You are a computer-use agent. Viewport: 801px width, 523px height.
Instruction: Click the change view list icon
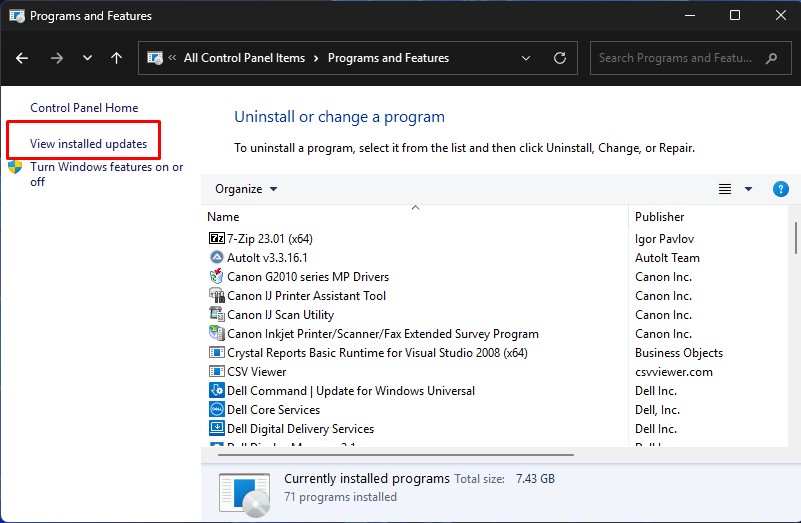pos(725,189)
